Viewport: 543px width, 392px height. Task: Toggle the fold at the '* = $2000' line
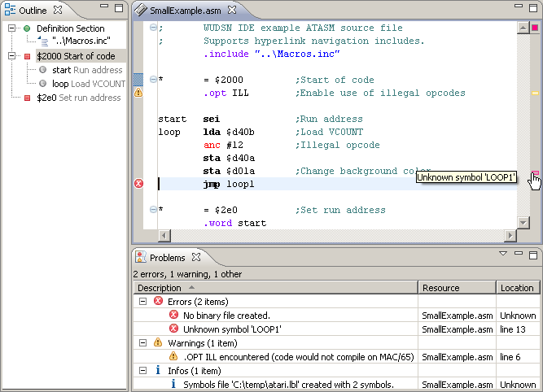153,80
